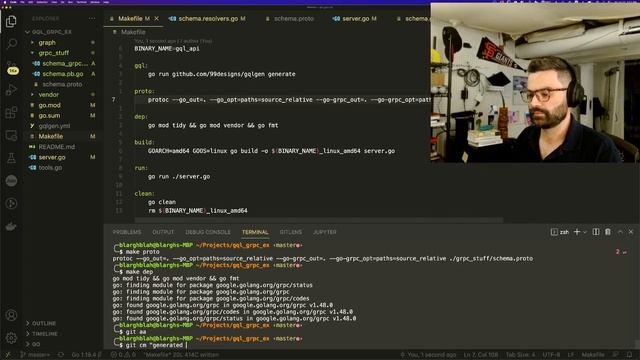Maximize the panel with up chevron
Screen dimensions: 640x360
(620, 232)
